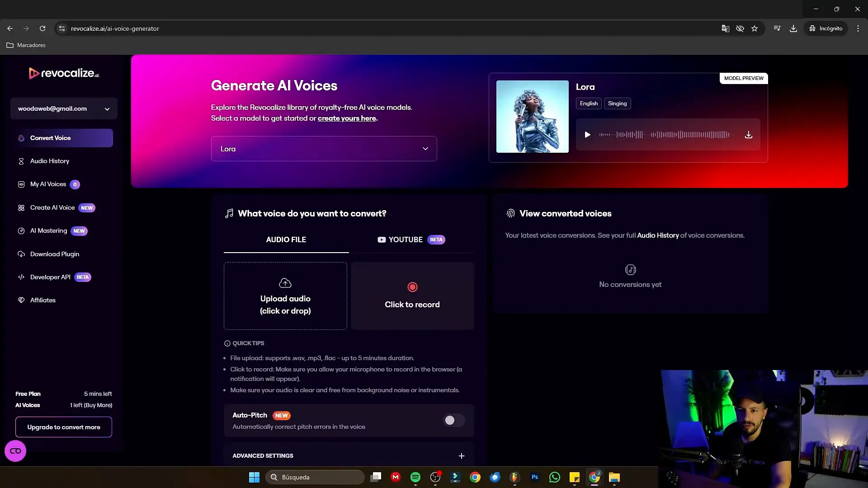Click the browser address bar URL
Viewport: 868px width, 488px height.
[115, 28]
